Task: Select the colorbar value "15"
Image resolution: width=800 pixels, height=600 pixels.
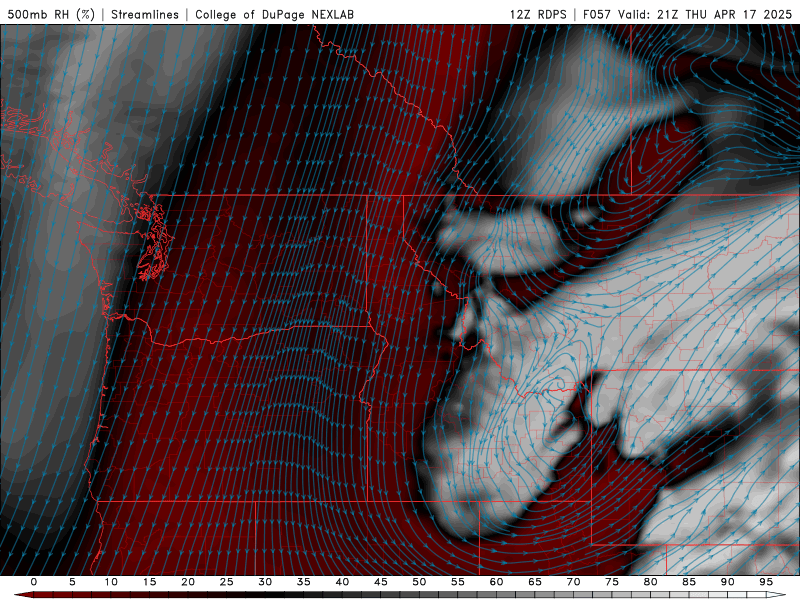Action: tap(149, 582)
